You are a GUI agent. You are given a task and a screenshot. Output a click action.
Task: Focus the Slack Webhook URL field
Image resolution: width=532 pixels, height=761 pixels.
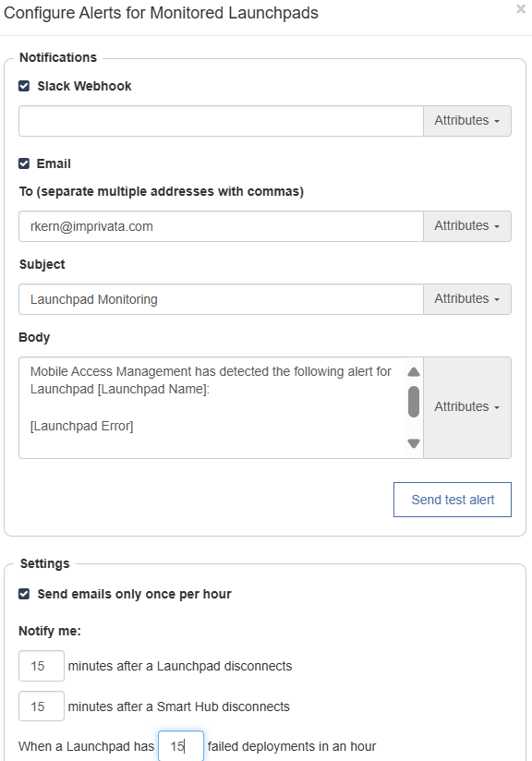point(222,121)
